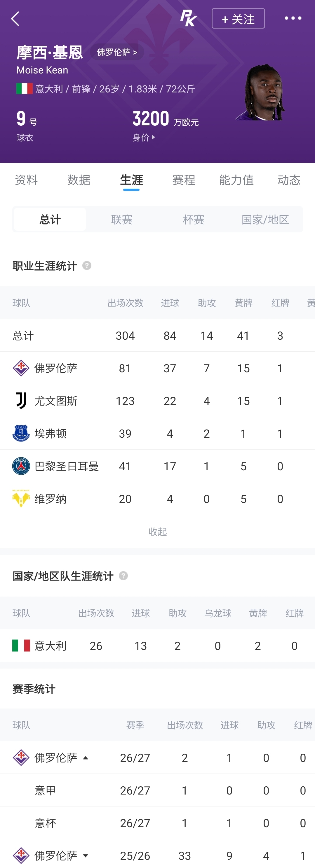The image size is (315, 868).
Task: Select the 总计 segment filter
Action: (x=50, y=219)
